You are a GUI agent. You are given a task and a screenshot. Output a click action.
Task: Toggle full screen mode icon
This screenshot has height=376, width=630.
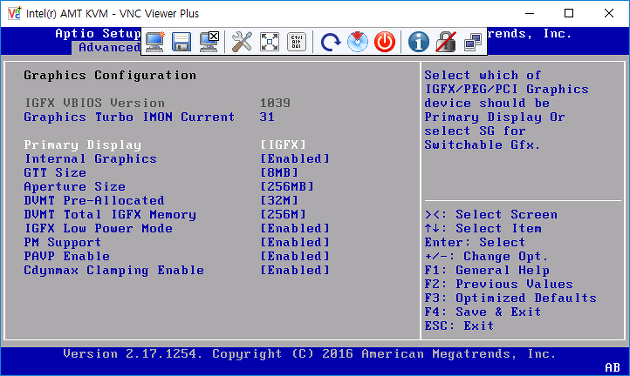(x=269, y=41)
